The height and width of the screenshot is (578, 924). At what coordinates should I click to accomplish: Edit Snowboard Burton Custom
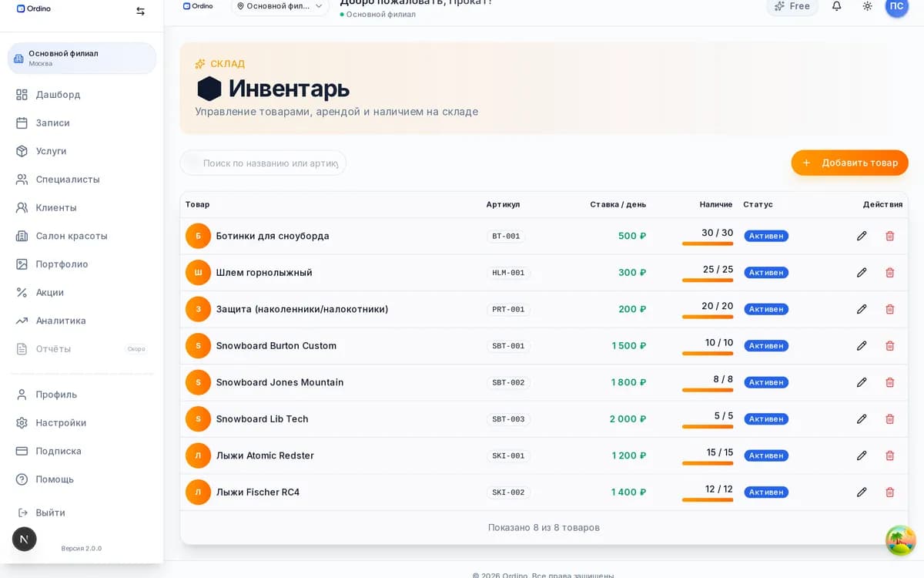pos(862,345)
